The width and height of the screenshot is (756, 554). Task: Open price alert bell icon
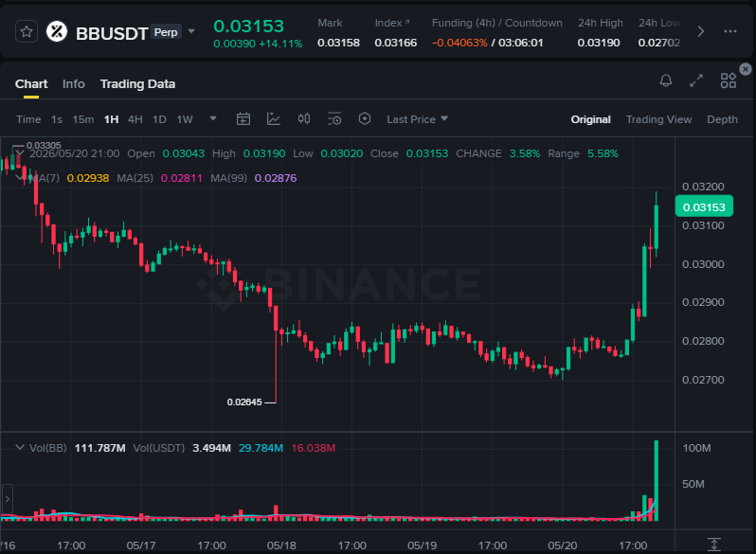pos(666,80)
